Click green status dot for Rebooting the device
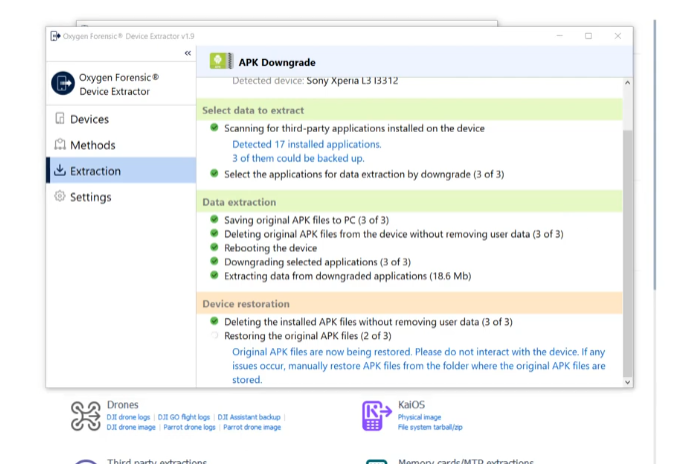This screenshot has width=695, height=464. coord(214,247)
